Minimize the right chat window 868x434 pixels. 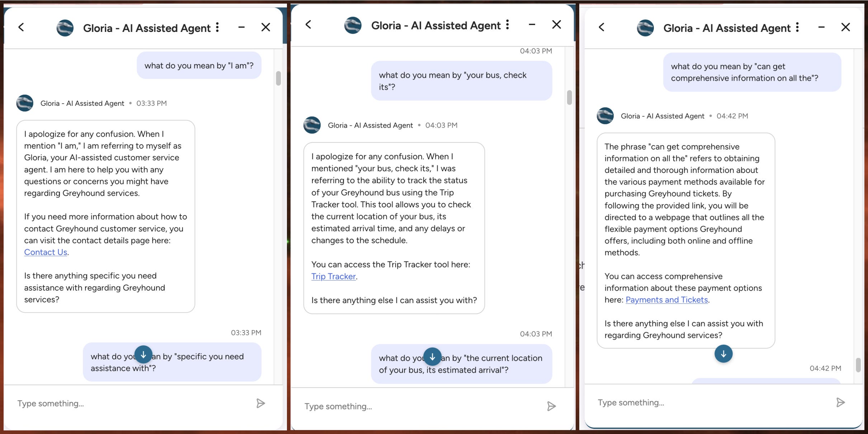click(821, 27)
